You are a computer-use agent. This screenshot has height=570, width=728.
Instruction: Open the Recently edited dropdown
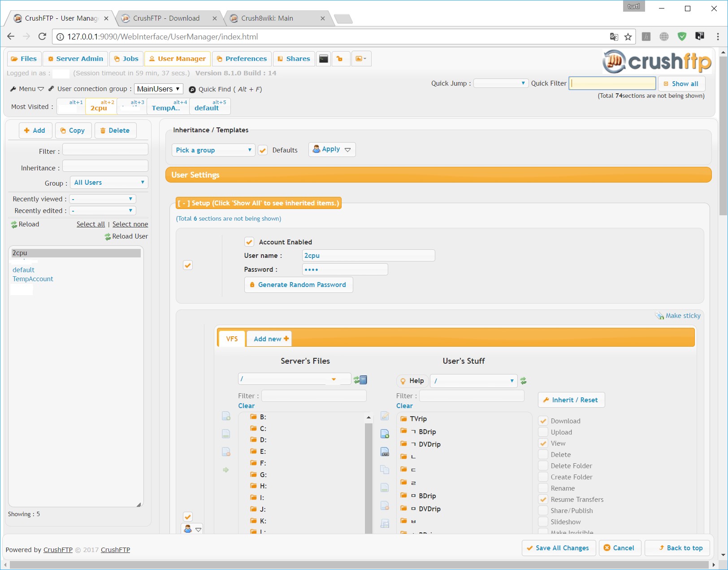click(103, 210)
